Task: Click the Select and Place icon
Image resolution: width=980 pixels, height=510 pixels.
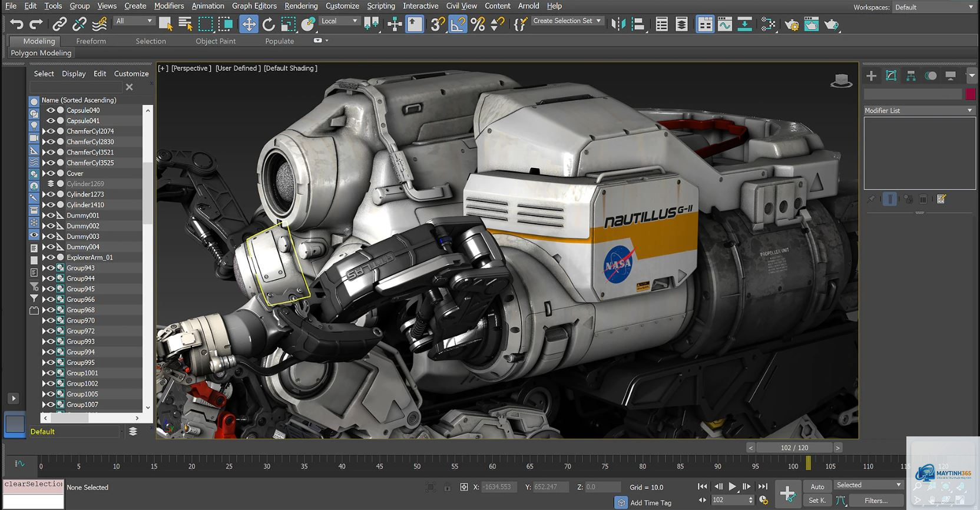Action: click(x=309, y=24)
